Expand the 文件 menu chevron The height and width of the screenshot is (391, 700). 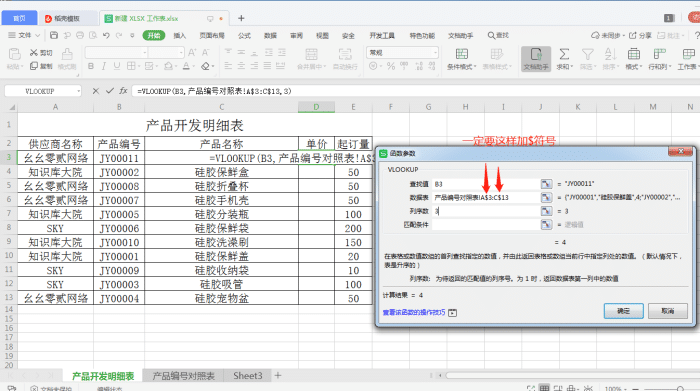[38, 35]
